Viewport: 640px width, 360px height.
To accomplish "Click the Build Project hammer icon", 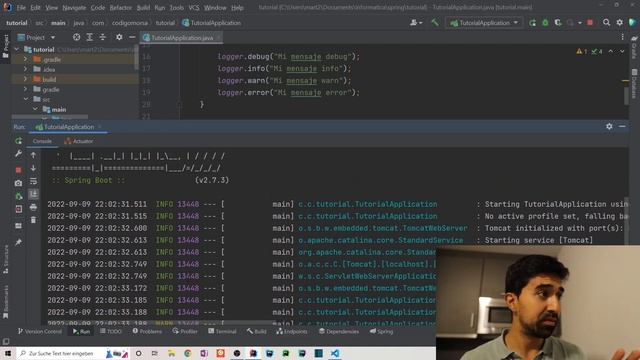I will [435, 23].
